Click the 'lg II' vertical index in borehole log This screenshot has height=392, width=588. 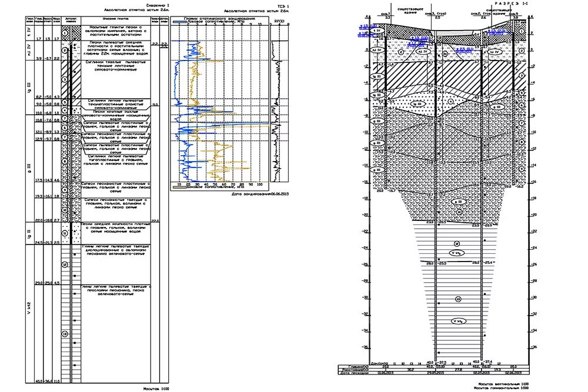pyautogui.click(x=29, y=233)
